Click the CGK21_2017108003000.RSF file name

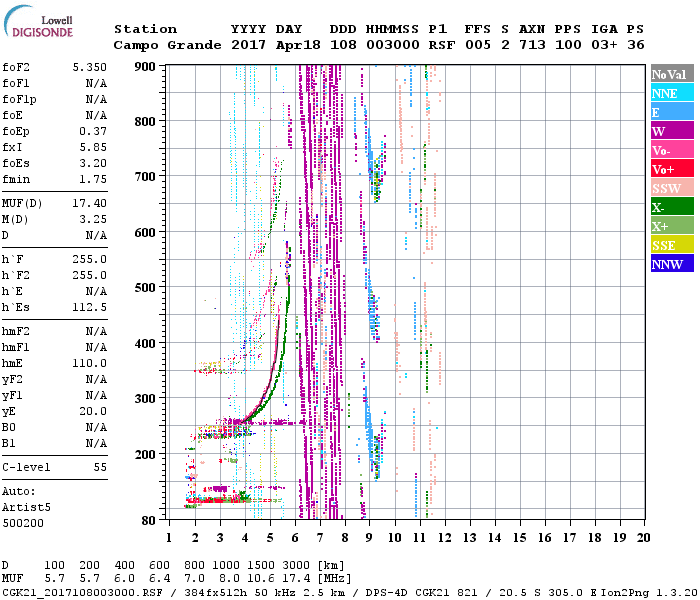[82, 592]
